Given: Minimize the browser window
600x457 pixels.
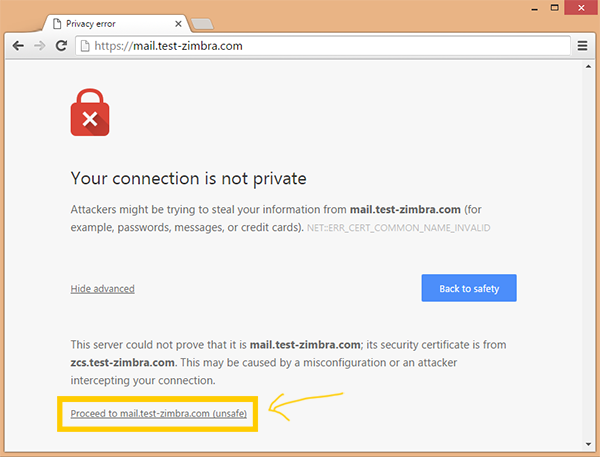Looking at the screenshot, I should (535, 8).
